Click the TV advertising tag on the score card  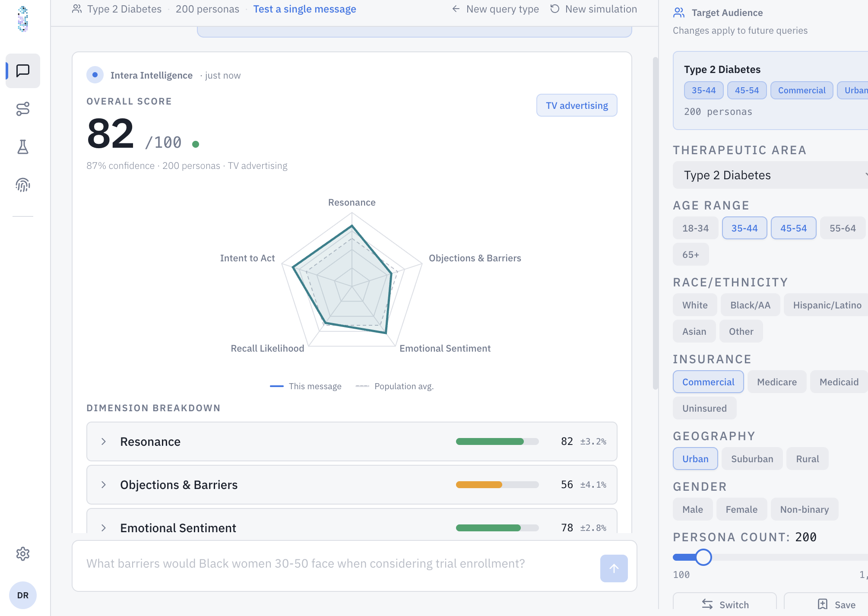click(x=577, y=105)
